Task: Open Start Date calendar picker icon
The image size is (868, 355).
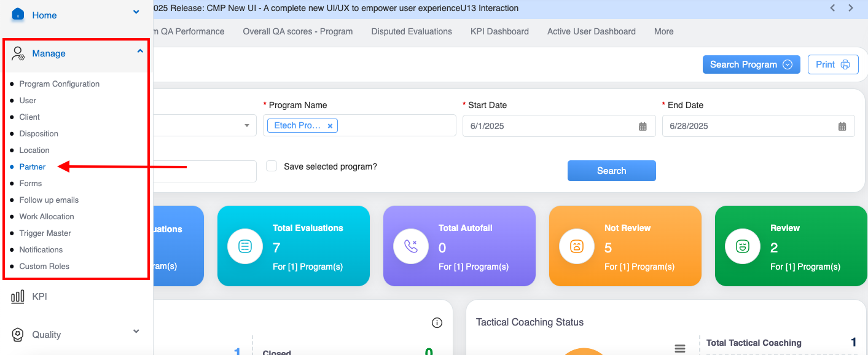Action: pos(643,126)
